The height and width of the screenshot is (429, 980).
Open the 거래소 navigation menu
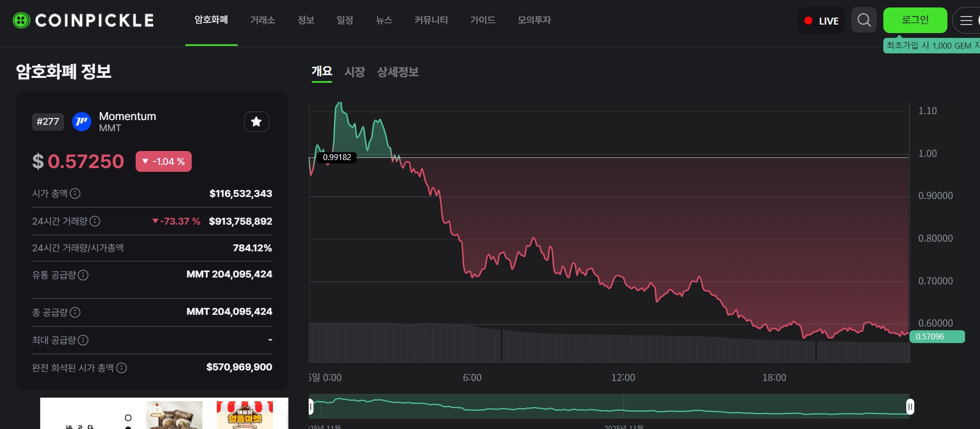pos(262,20)
